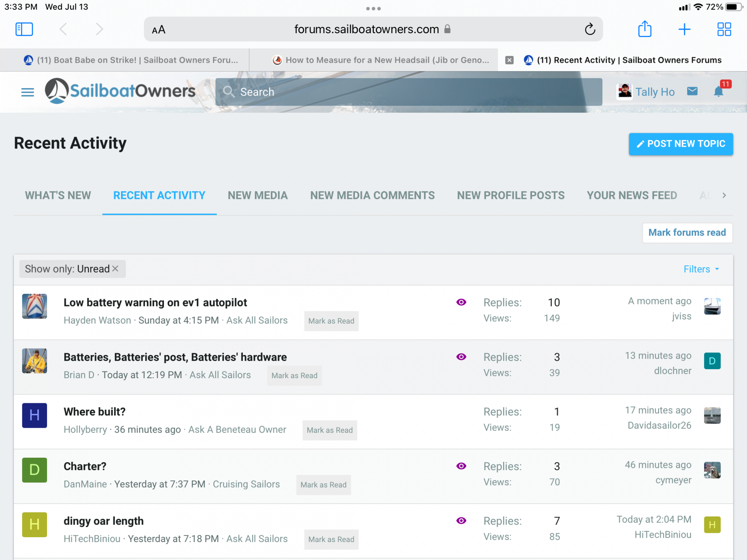Toggle watch eye on dingy oar length thread
This screenshot has height=560, width=747.
461,520
